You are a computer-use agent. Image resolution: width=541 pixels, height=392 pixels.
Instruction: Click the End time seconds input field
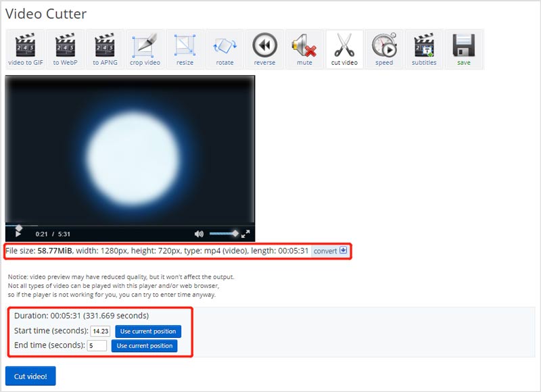coord(97,345)
